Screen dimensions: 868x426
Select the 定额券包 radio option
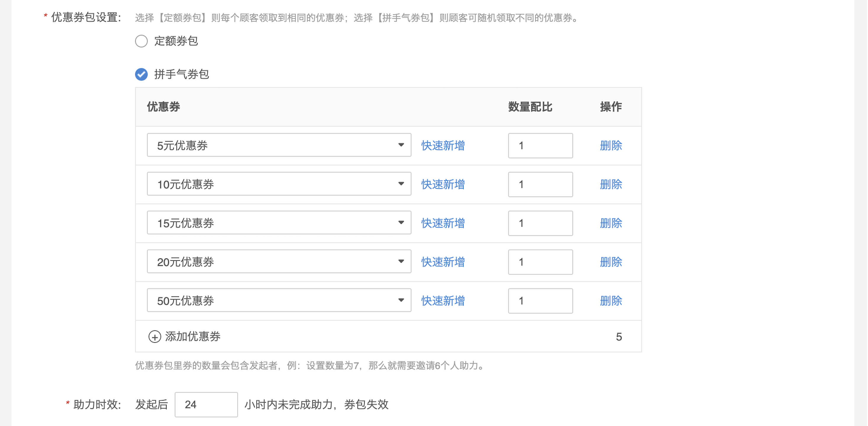click(x=141, y=41)
